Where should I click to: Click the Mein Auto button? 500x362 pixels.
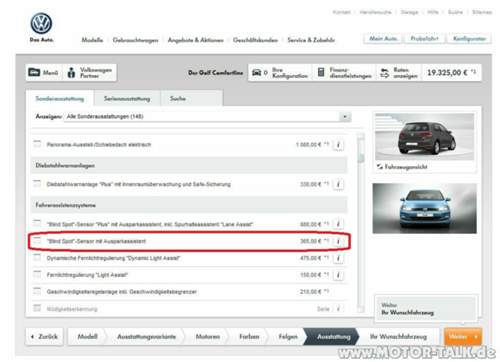(383, 39)
